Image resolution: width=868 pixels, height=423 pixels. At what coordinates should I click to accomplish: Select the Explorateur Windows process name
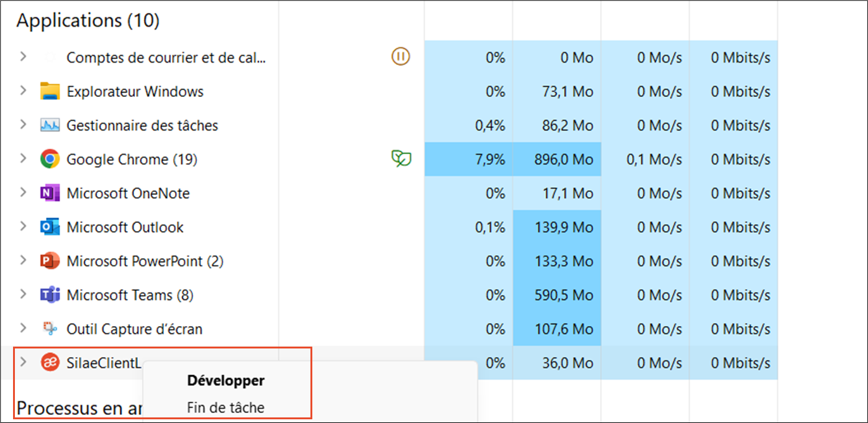(135, 92)
